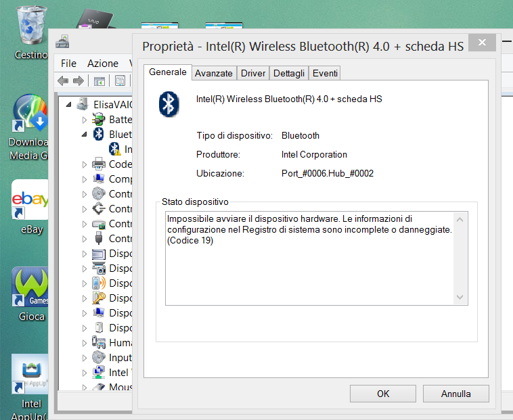Click the Device Manager title bar icon
Screen dimensions: 513x420
(62, 42)
